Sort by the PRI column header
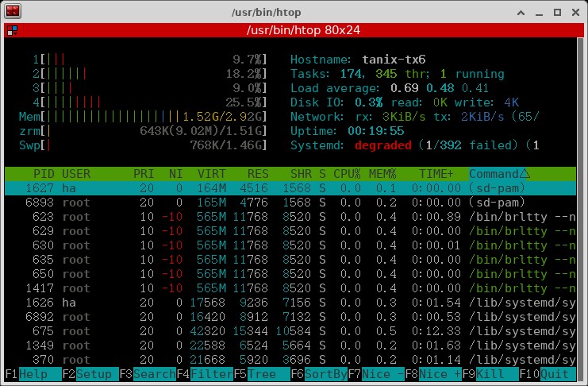588x386 pixels. [144, 174]
